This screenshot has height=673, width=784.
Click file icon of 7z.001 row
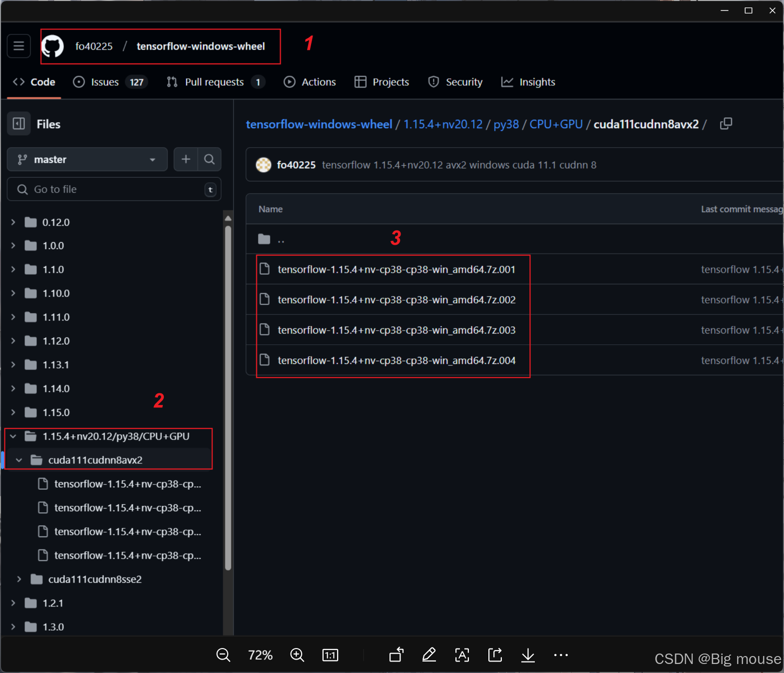265,269
